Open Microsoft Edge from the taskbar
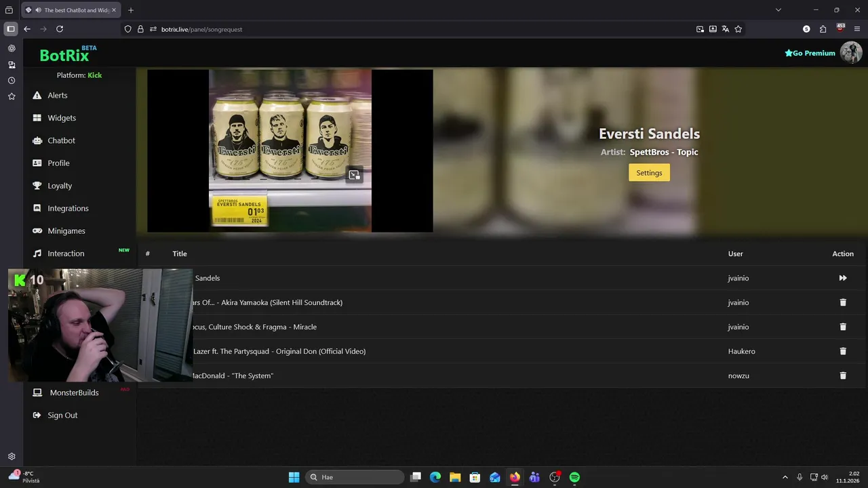The width and height of the screenshot is (868, 488). coord(435,477)
